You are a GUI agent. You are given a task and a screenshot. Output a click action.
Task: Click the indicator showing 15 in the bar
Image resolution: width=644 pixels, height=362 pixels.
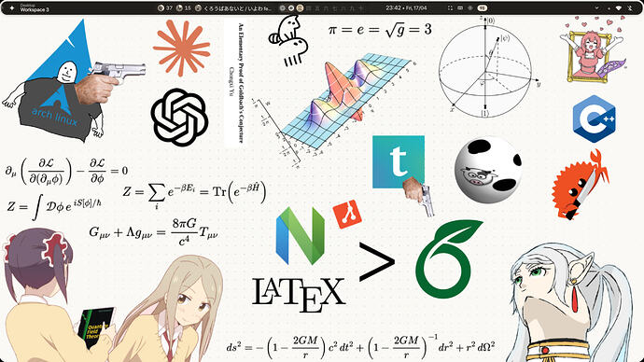click(x=184, y=7)
